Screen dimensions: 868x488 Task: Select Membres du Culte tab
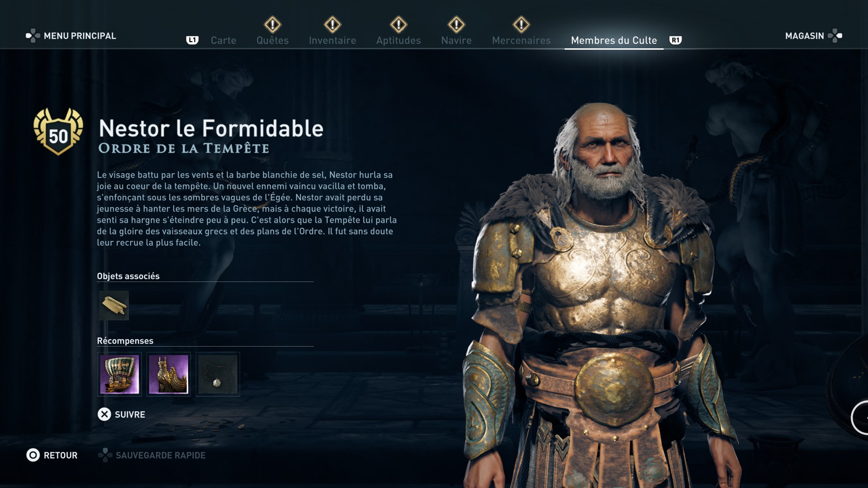(x=614, y=40)
